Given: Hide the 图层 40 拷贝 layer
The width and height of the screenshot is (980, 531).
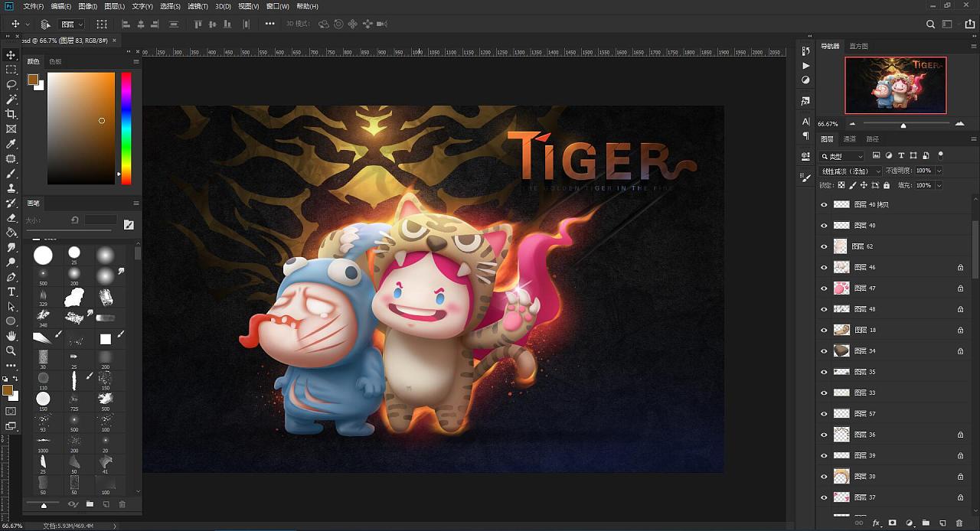Looking at the screenshot, I should 824,205.
